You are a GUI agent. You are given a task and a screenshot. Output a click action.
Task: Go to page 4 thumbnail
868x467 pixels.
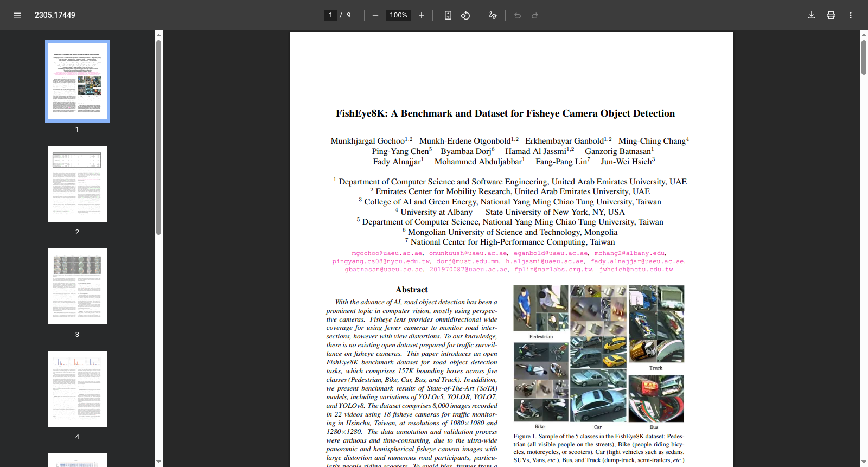pyautogui.click(x=78, y=389)
